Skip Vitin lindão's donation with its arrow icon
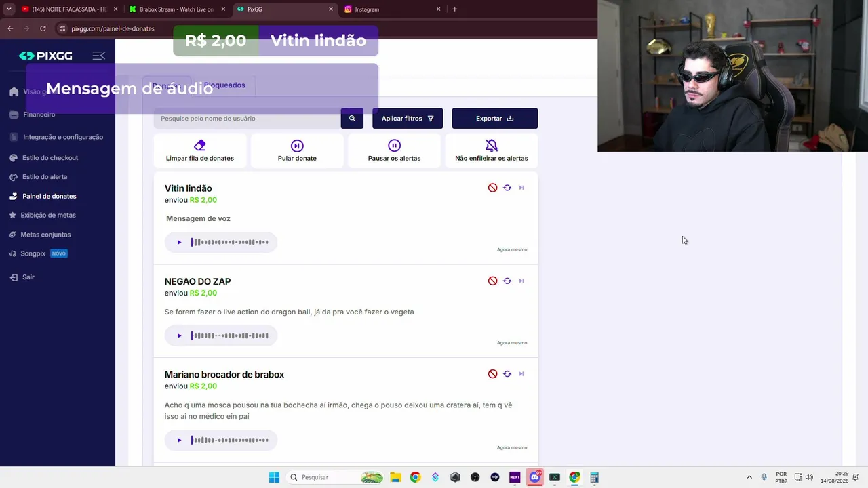The image size is (868, 488). 521,188
